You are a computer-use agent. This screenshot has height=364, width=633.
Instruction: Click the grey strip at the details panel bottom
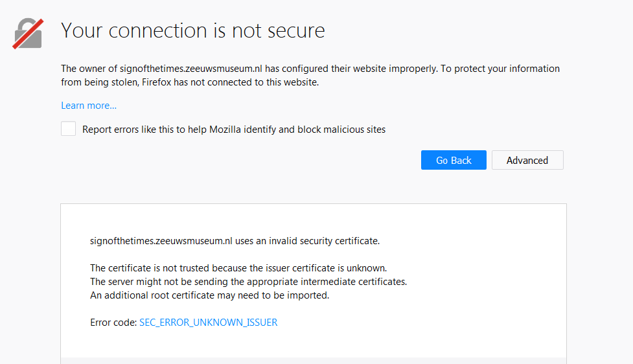pos(313,360)
